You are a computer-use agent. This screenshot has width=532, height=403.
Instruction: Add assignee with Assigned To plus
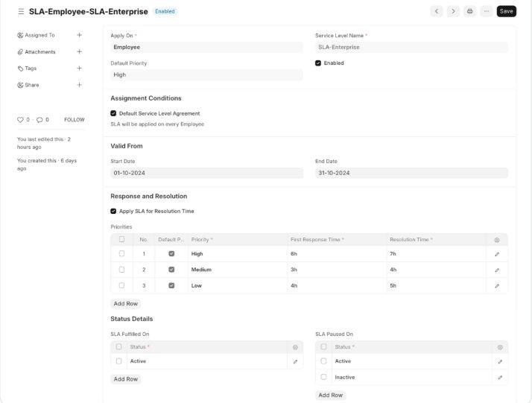tap(80, 35)
